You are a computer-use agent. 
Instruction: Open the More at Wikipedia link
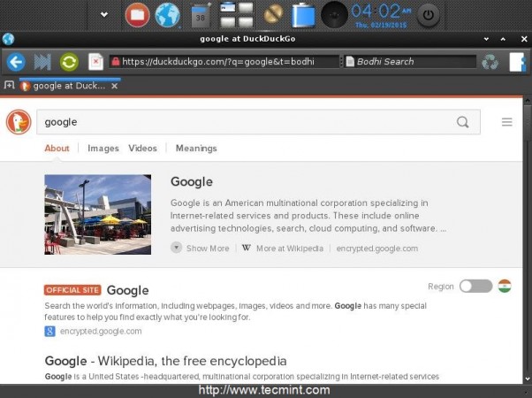(290, 249)
